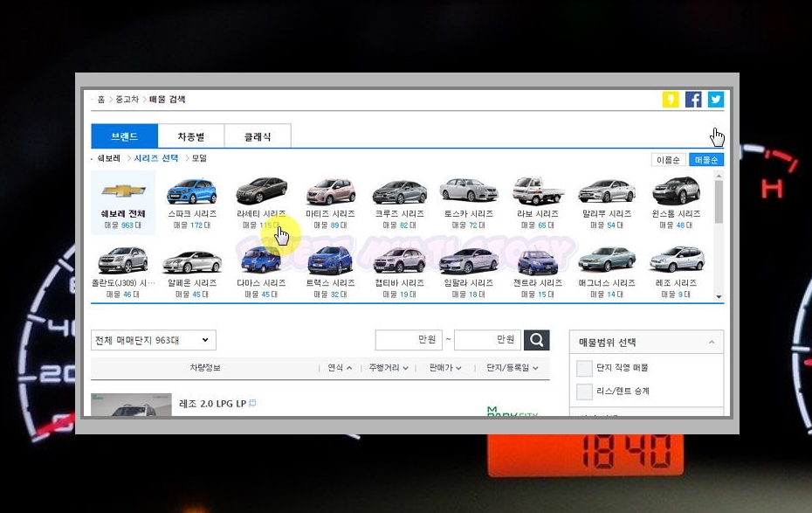The height and width of the screenshot is (513, 812).
Task: Open the 전체 매매단지 963대 dropdown
Action: tap(154, 340)
